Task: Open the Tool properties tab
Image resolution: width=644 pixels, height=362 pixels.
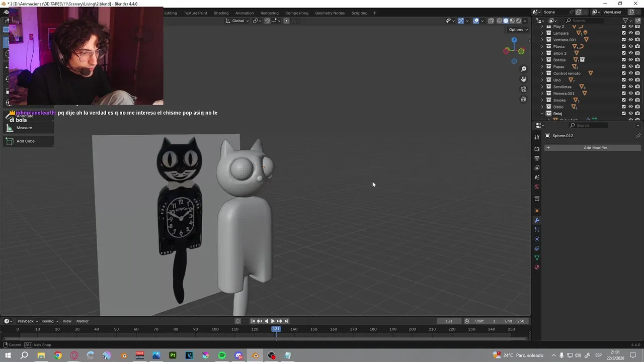Action: [537, 136]
